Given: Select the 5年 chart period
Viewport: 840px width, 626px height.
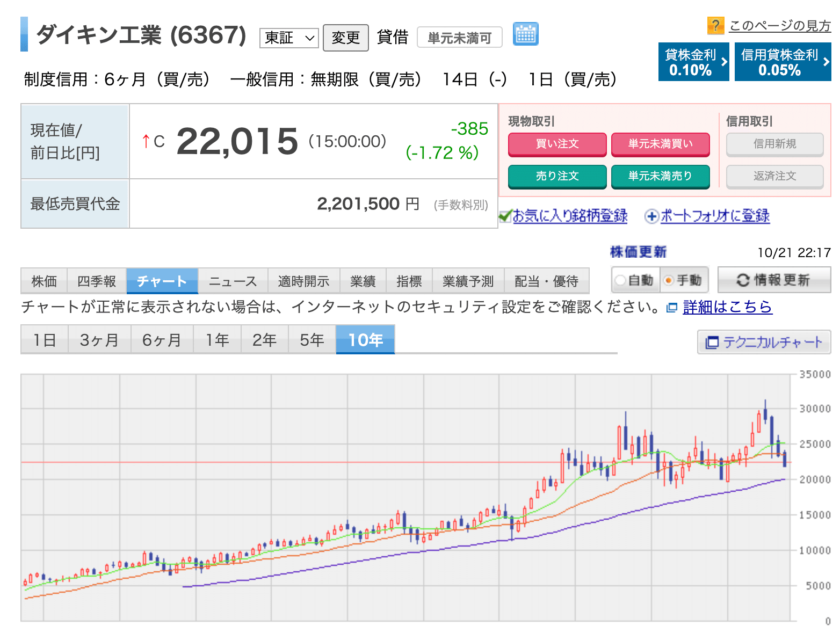Looking at the screenshot, I should click(312, 339).
